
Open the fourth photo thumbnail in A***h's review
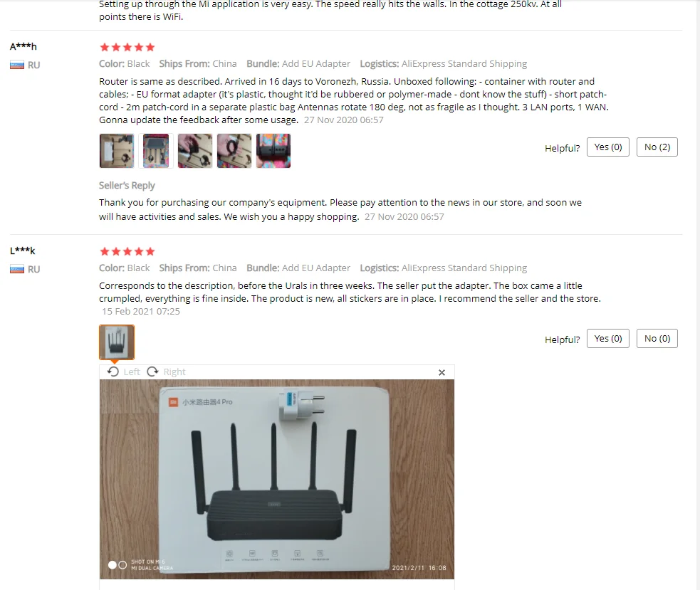coord(234,151)
